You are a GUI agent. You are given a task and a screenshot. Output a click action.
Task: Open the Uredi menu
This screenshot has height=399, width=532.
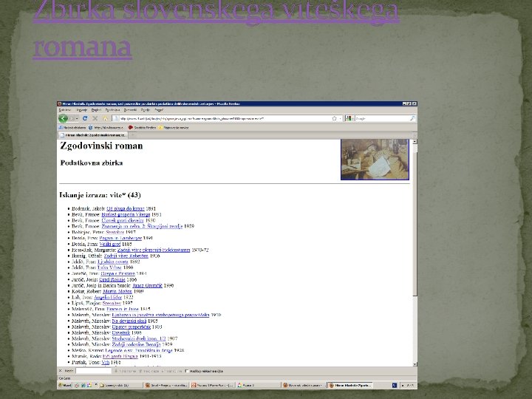coord(81,110)
